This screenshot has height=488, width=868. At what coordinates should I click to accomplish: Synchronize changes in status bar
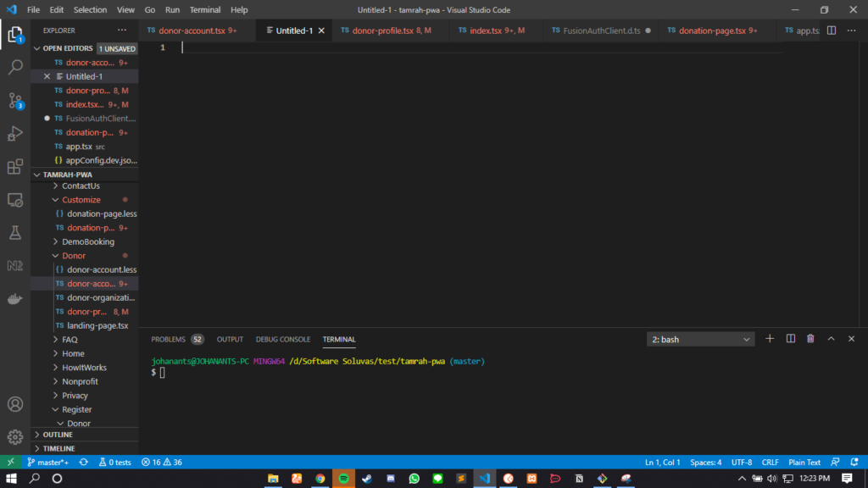point(84,462)
